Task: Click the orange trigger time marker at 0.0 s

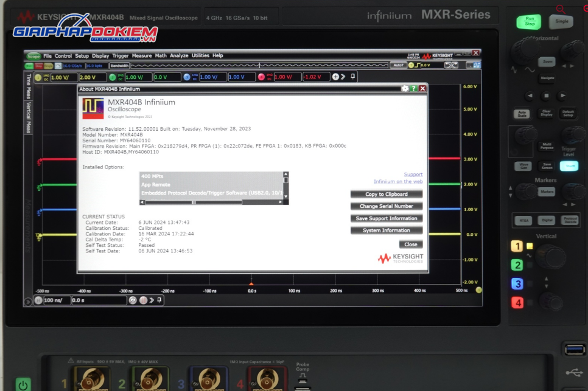Action: (x=251, y=283)
